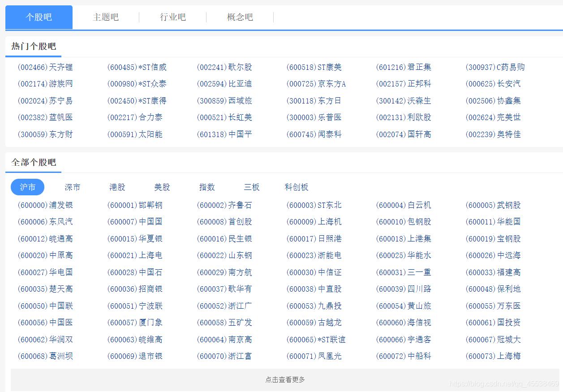563x392 pixels.
Task: Open (002506)协鑫集 link
Action: pyautogui.click(x=493, y=101)
